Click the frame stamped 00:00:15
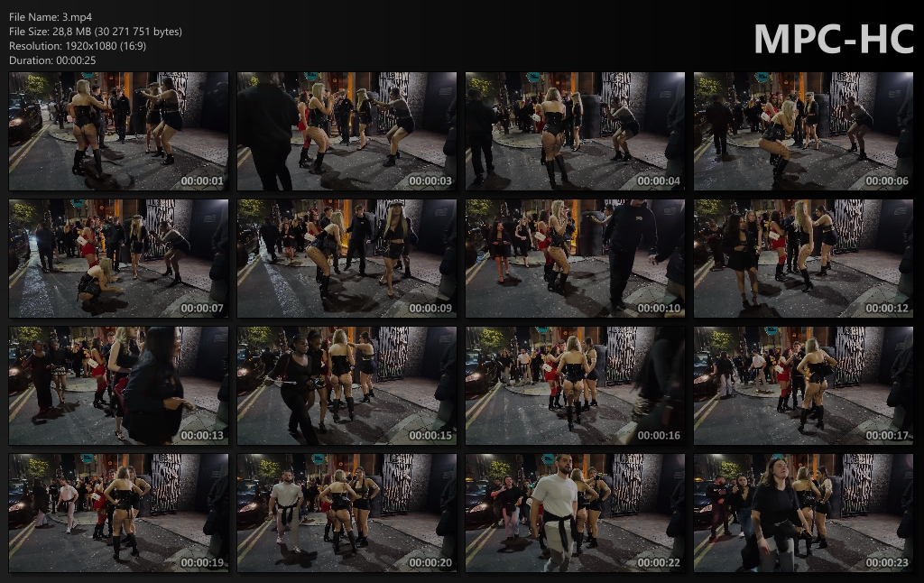 click(346, 385)
